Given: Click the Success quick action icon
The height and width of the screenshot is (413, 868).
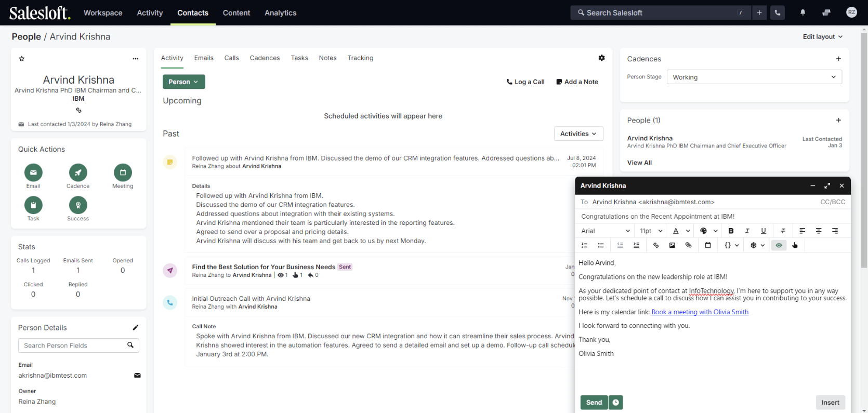Looking at the screenshot, I should point(78,205).
